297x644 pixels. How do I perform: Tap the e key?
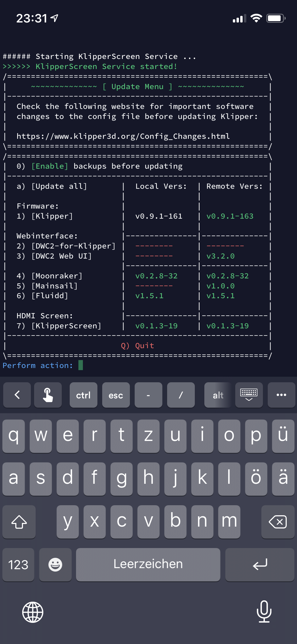[x=68, y=436]
